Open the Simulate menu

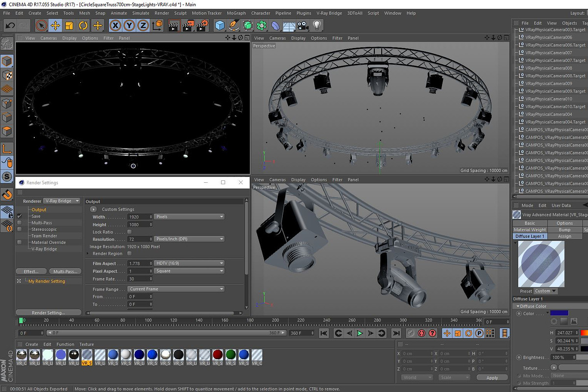141,13
